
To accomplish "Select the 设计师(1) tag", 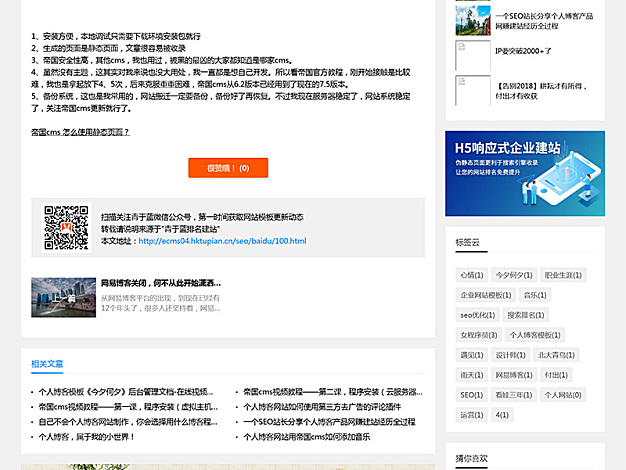I will (510, 355).
